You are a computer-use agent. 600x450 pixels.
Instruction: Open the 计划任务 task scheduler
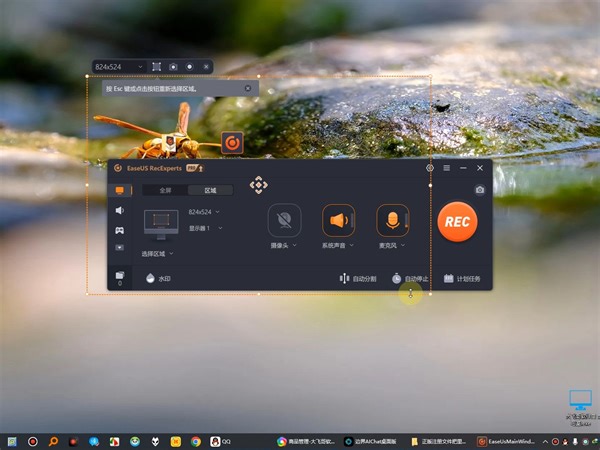click(x=462, y=279)
